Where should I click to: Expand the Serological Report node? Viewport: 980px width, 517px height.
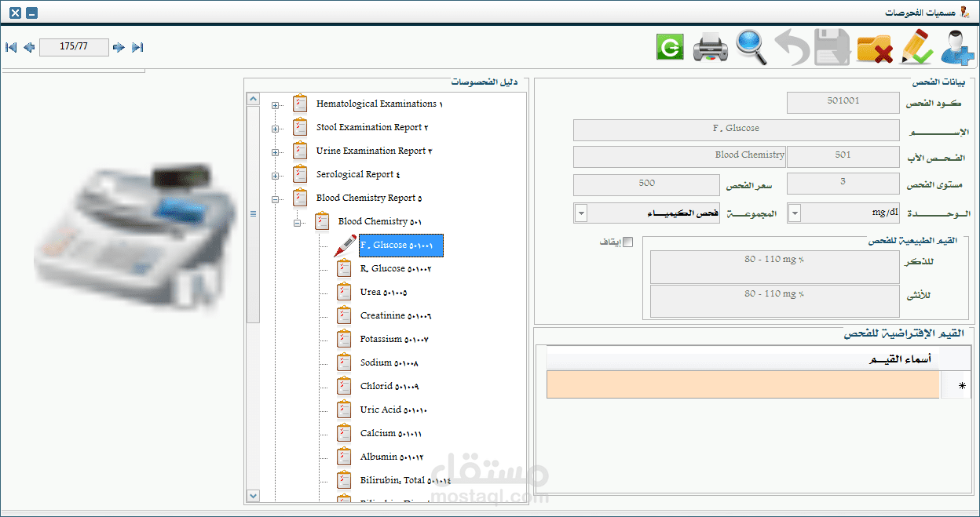pyautogui.click(x=275, y=177)
